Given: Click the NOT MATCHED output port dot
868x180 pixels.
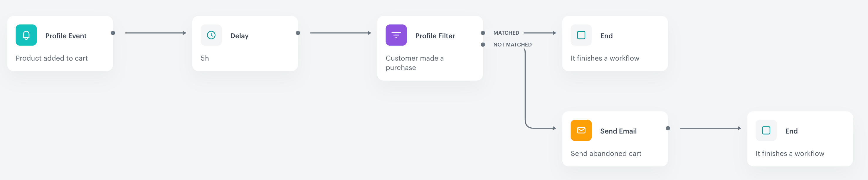Looking at the screenshot, I should (x=482, y=44).
